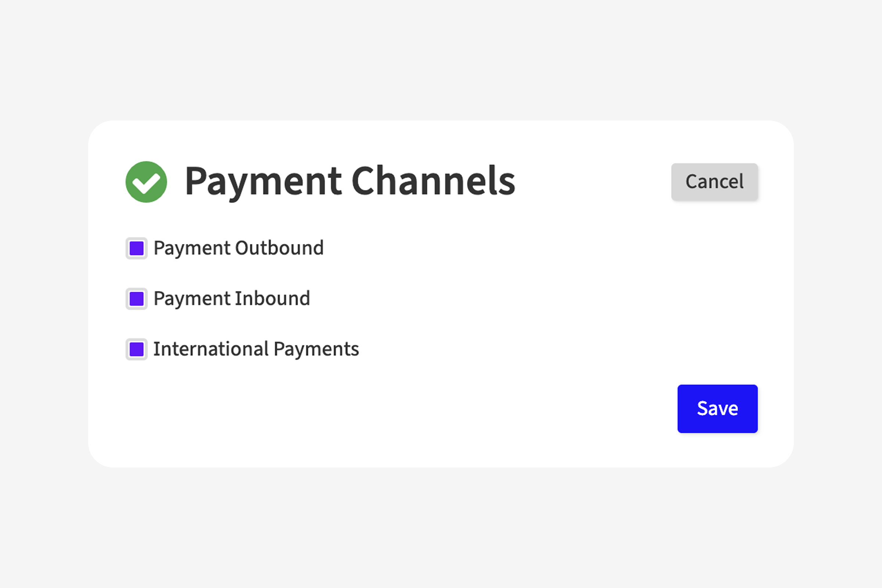Dismiss the dialog using Cancel
This screenshot has height=588, width=882.
point(714,182)
